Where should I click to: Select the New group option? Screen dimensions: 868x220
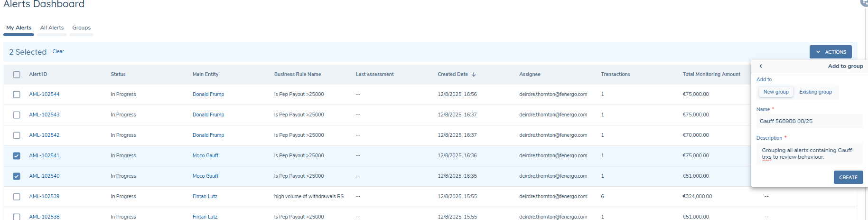(775, 92)
